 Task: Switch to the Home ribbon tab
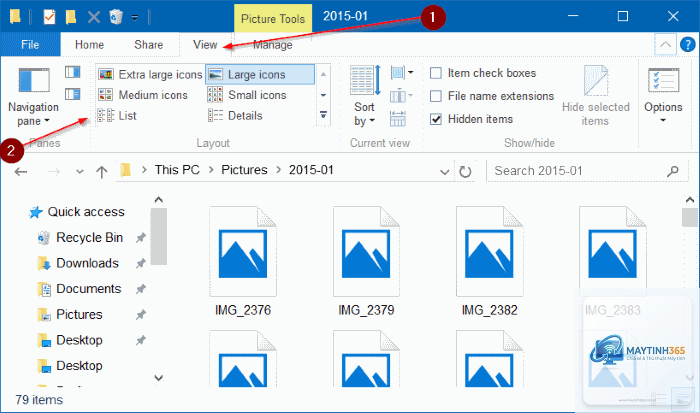click(x=89, y=45)
